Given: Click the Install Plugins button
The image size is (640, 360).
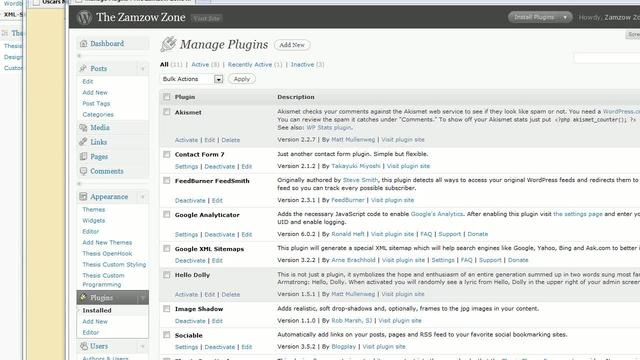Looking at the screenshot, I should click(534, 17).
